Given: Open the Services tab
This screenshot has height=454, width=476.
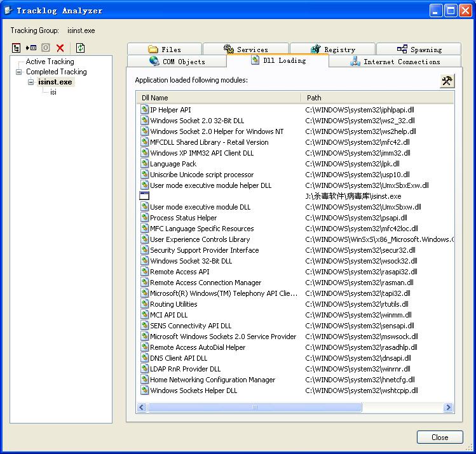Looking at the screenshot, I should point(246,50).
